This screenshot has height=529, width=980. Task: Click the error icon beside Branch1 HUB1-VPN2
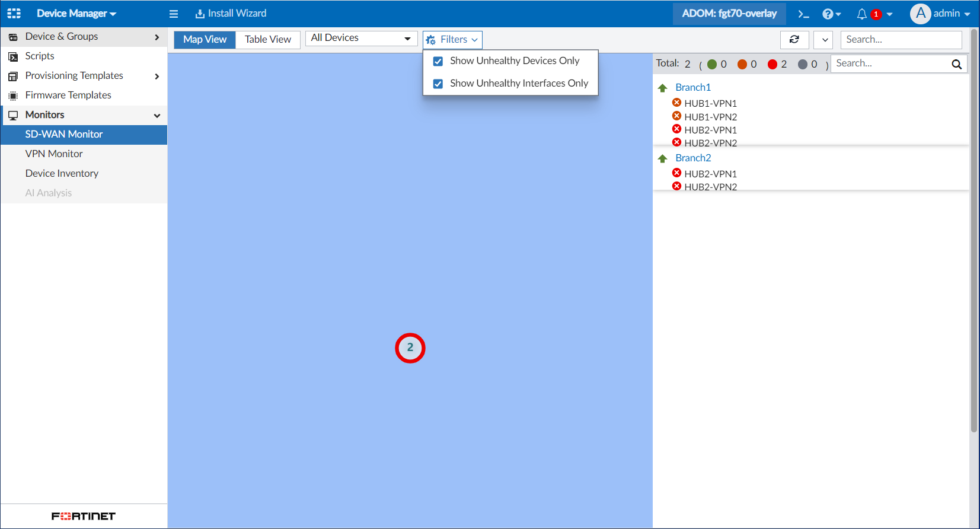point(676,116)
